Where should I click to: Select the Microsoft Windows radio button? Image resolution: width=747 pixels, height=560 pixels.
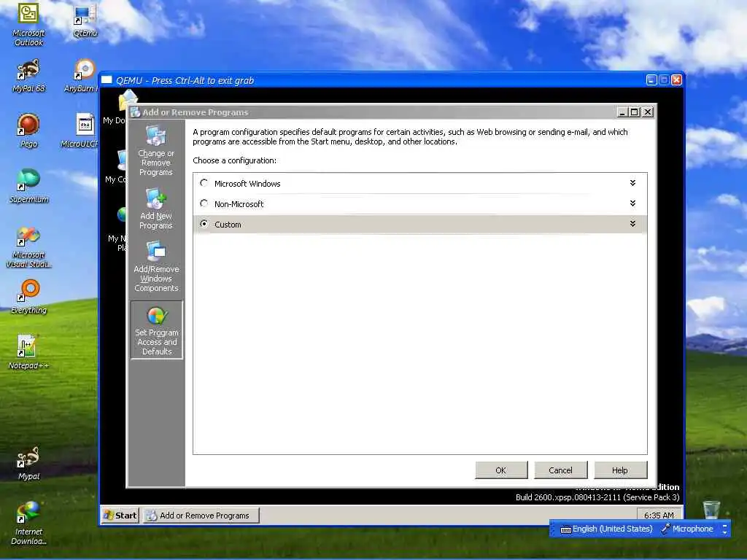[x=204, y=183]
